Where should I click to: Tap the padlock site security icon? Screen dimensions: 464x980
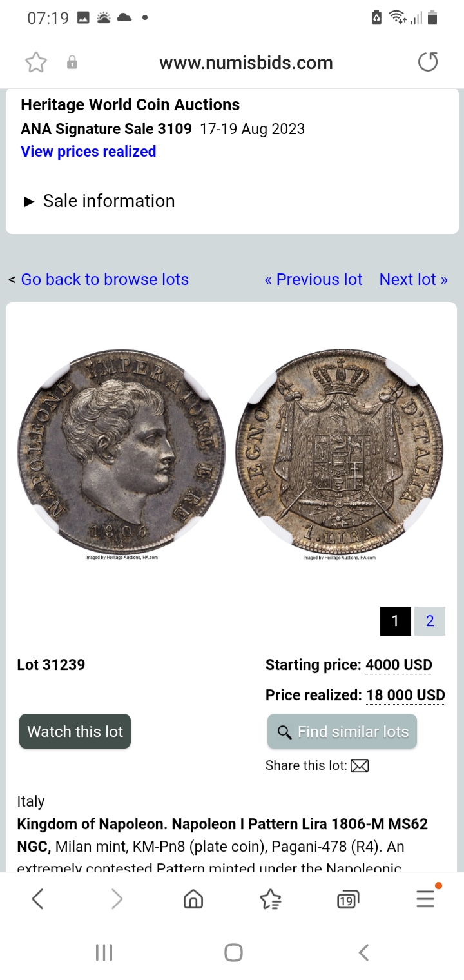tap(72, 63)
